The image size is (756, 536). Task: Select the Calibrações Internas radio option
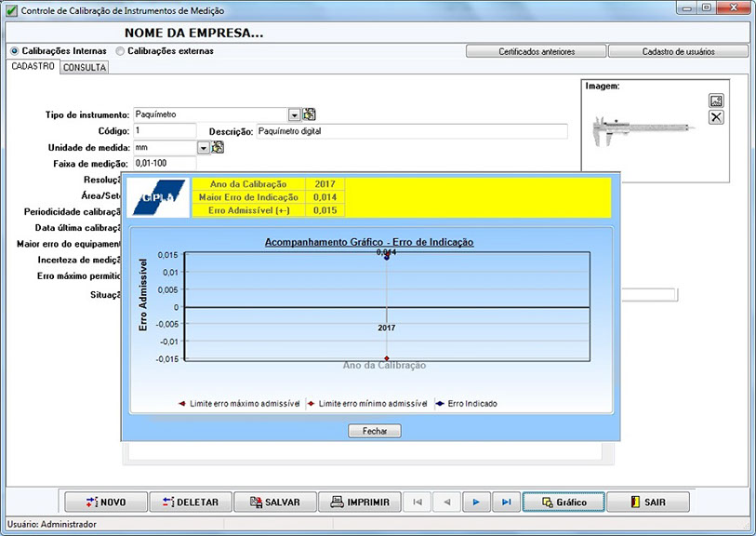click(x=14, y=51)
